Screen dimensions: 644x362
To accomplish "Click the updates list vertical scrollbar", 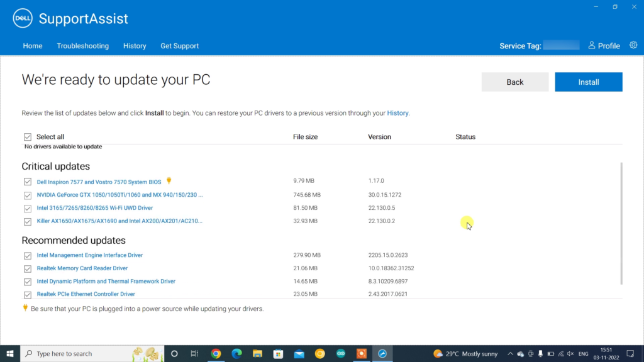I will (x=621, y=223).
